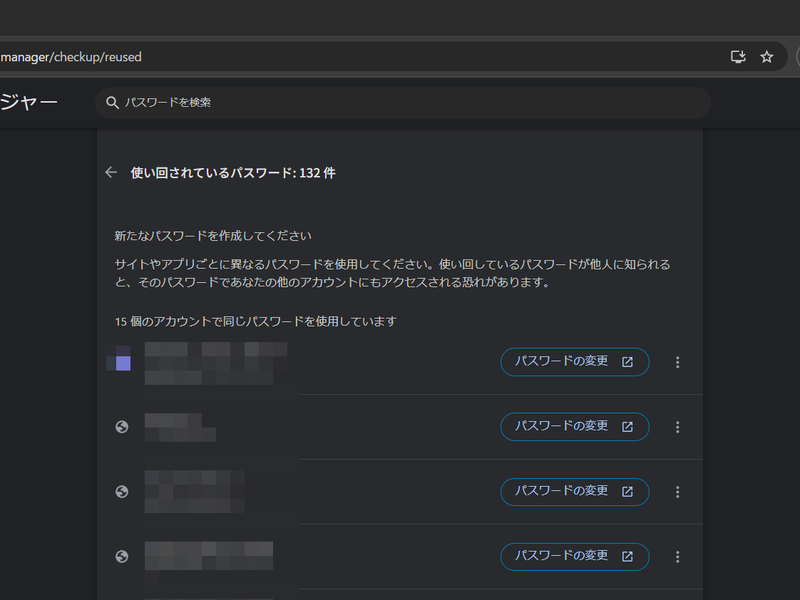
Task: Open more options for the last account entry
Action: tap(678, 556)
